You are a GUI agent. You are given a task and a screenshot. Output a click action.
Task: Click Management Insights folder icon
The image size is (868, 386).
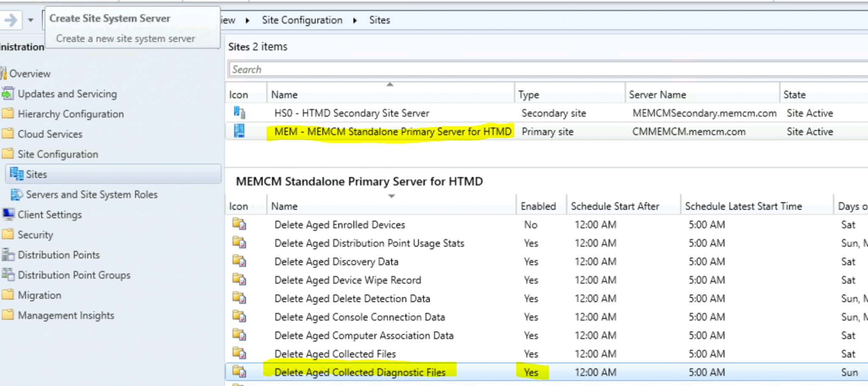8,314
